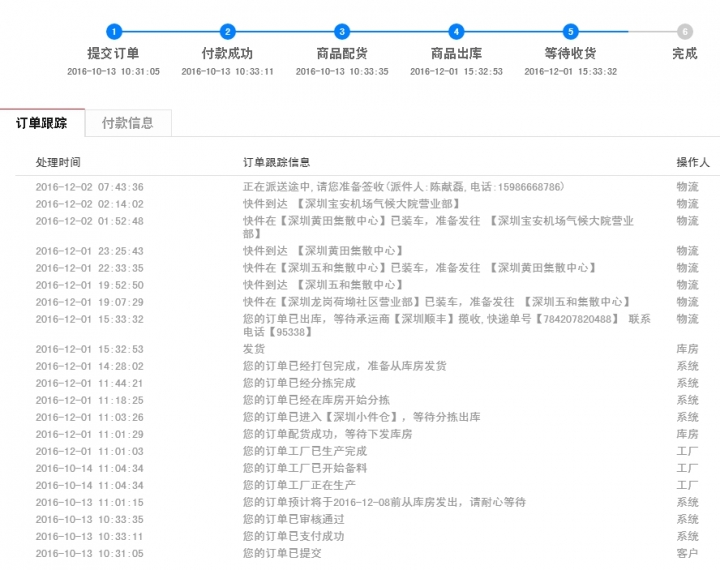Click the 2016-12-01 19:52:50 time cell
The image size is (720, 570).
click(x=90, y=285)
